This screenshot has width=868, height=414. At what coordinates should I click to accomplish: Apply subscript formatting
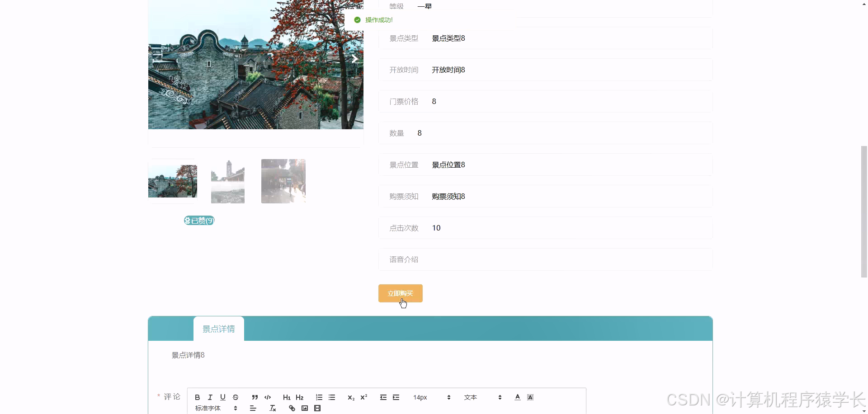351,397
